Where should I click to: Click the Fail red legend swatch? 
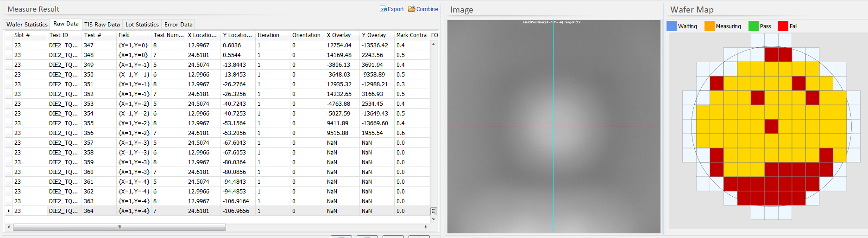[783, 26]
